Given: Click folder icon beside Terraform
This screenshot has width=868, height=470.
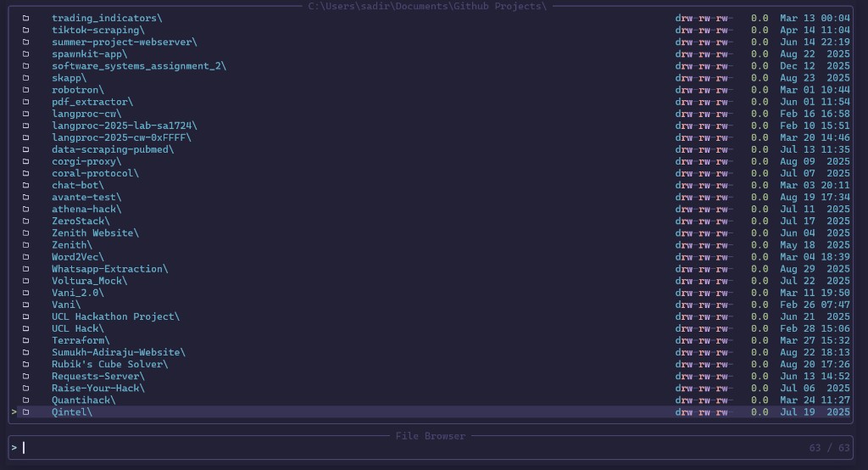Looking at the screenshot, I should 25,340.
